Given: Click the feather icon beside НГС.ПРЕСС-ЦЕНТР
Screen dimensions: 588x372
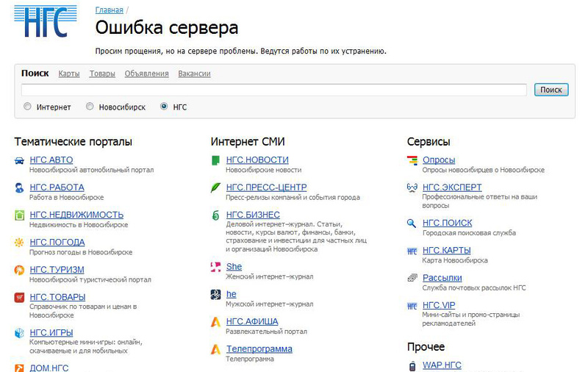Looking at the screenshot, I should pyautogui.click(x=215, y=187).
